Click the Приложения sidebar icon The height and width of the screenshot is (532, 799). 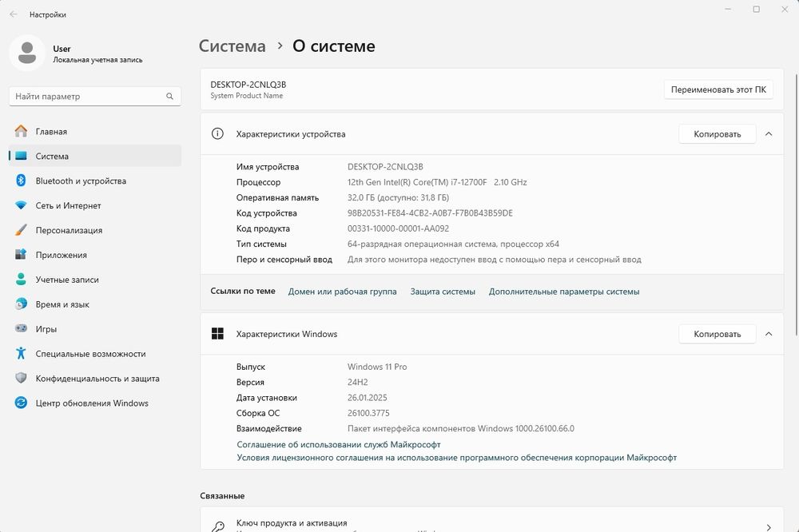tap(21, 255)
